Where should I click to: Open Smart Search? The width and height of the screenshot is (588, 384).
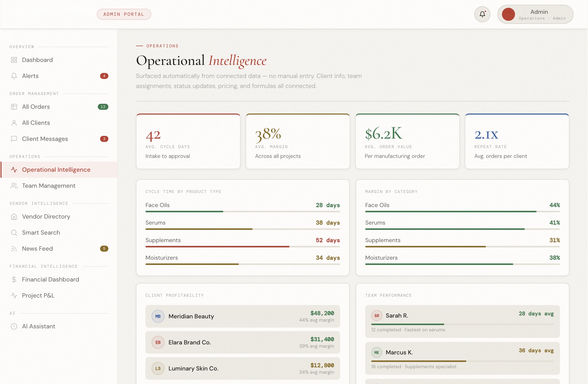[59, 233]
